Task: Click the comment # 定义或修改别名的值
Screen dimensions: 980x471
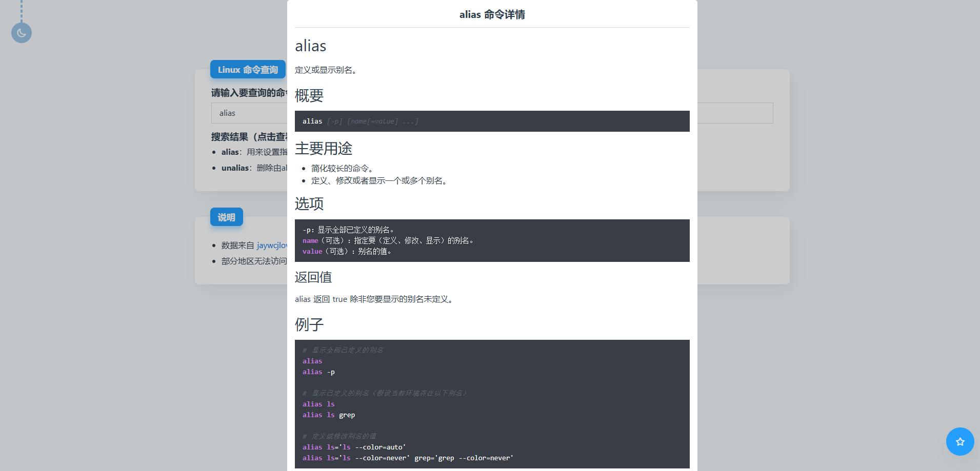Action: coord(339,436)
